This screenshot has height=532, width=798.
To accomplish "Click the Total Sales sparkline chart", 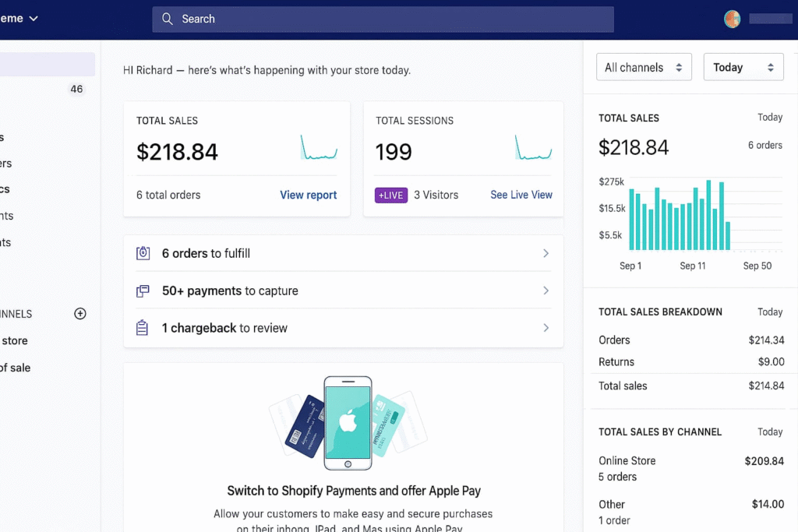I will point(318,147).
